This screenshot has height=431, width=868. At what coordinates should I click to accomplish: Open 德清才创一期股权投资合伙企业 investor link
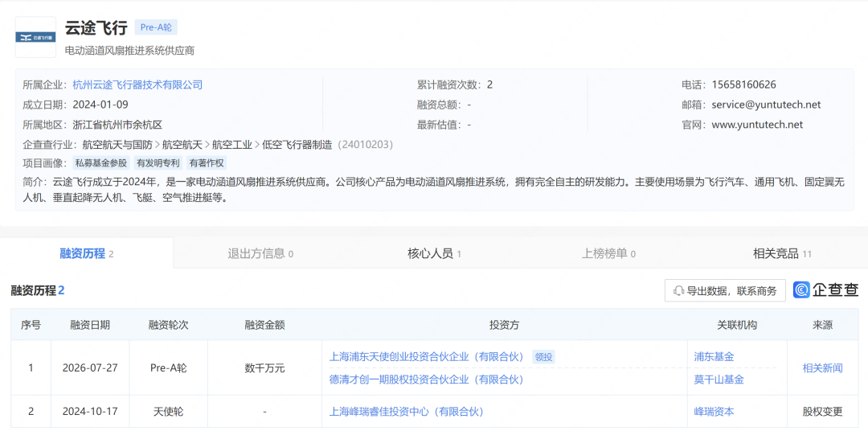pyautogui.click(x=427, y=380)
